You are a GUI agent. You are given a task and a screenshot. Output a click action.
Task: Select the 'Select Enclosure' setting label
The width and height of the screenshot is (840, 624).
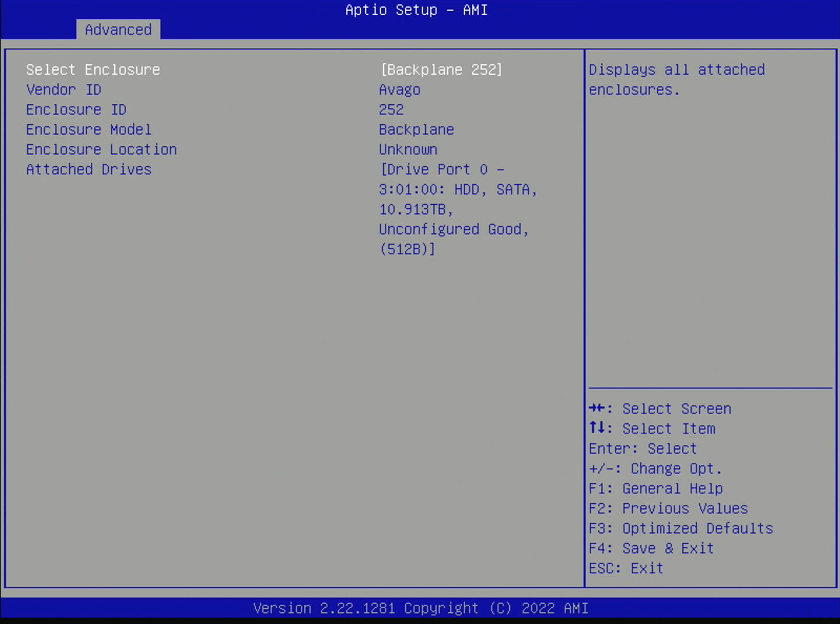pyautogui.click(x=93, y=69)
